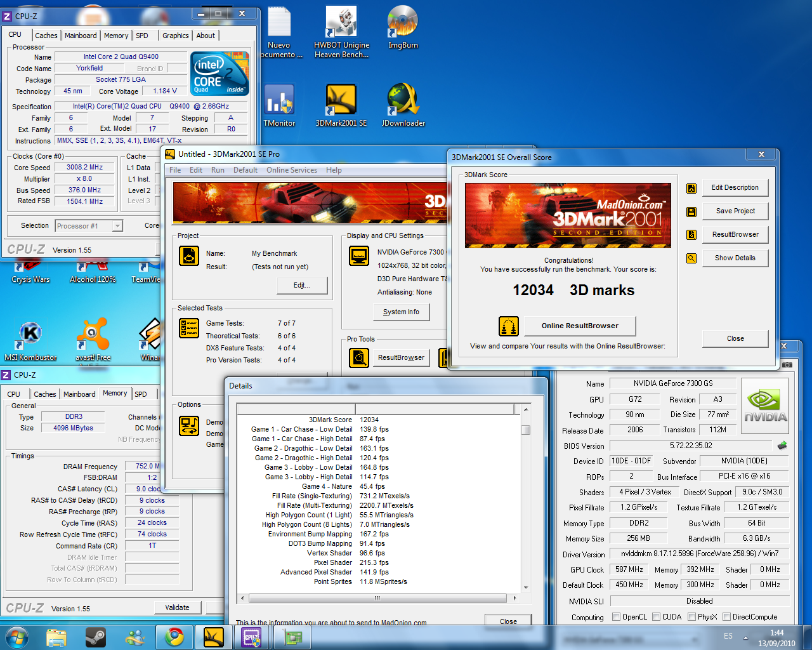Open the JDownloader desktop icon

click(x=403, y=105)
